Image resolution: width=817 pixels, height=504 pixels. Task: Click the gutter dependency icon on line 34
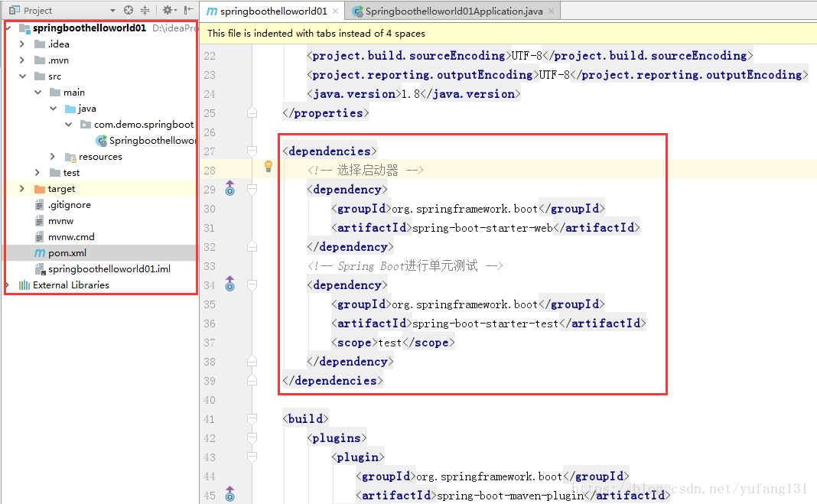coord(229,284)
